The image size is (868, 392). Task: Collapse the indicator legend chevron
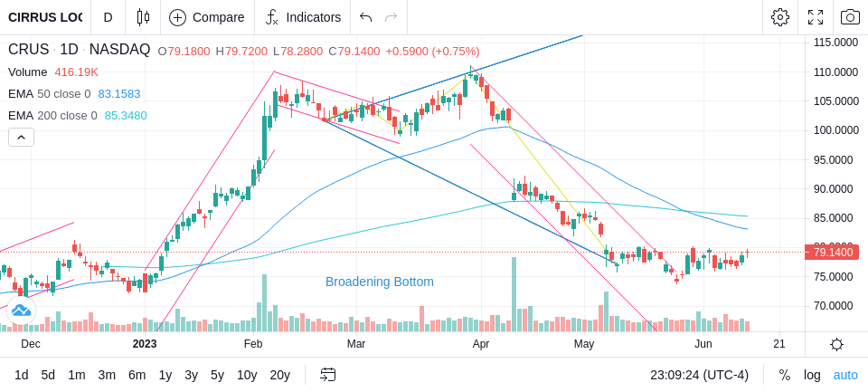[x=21, y=137]
